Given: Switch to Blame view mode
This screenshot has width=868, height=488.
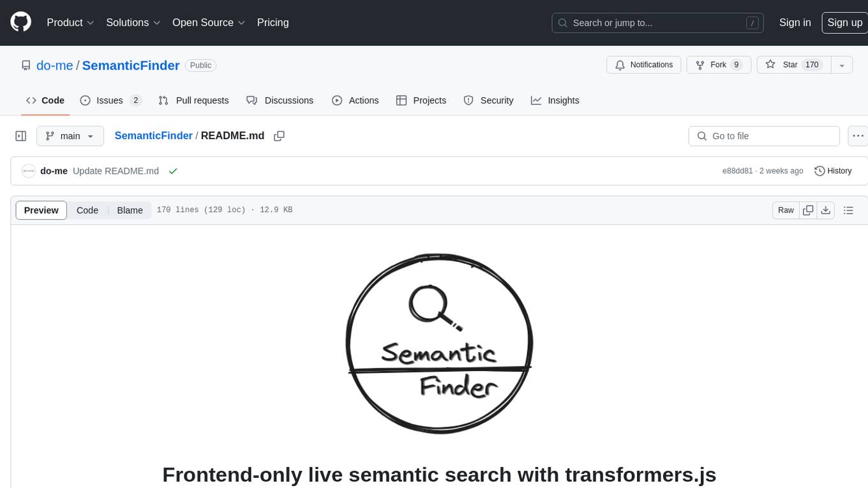Looking at the screenshot, I should (130, 210).
